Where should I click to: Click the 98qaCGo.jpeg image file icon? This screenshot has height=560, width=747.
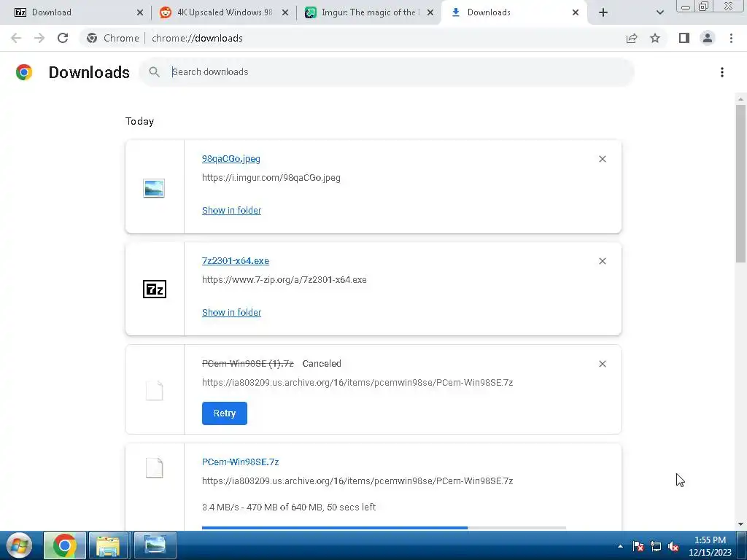pyautogui.click(x=154, y=188)
